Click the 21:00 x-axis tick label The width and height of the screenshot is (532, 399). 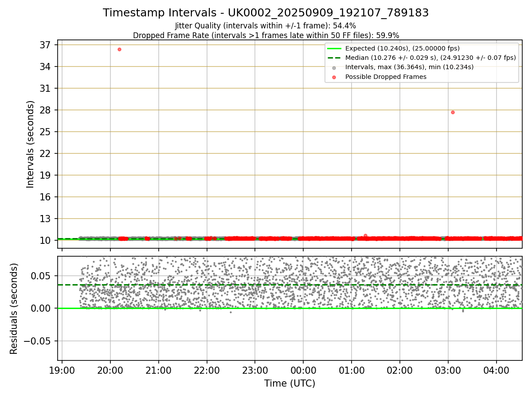pyautogui.click(x=159, y=370)
